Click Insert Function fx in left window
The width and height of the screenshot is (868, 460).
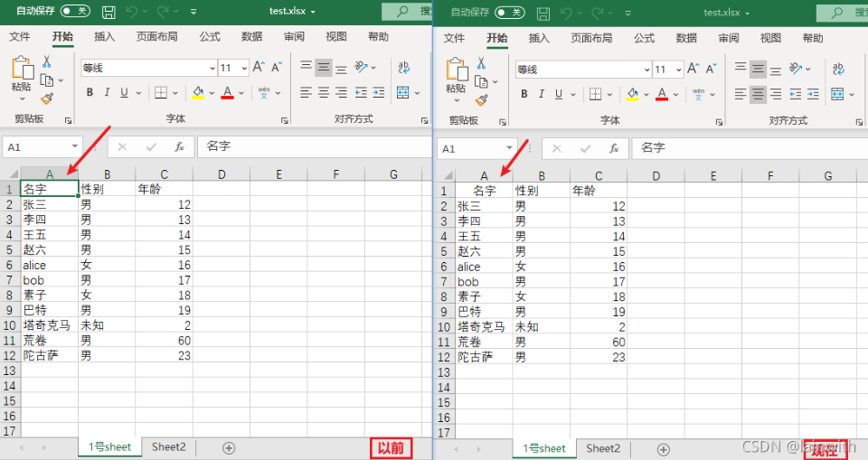[x=179, y=146]
